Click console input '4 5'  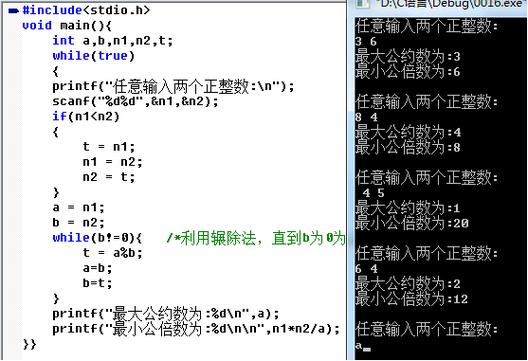373,193
